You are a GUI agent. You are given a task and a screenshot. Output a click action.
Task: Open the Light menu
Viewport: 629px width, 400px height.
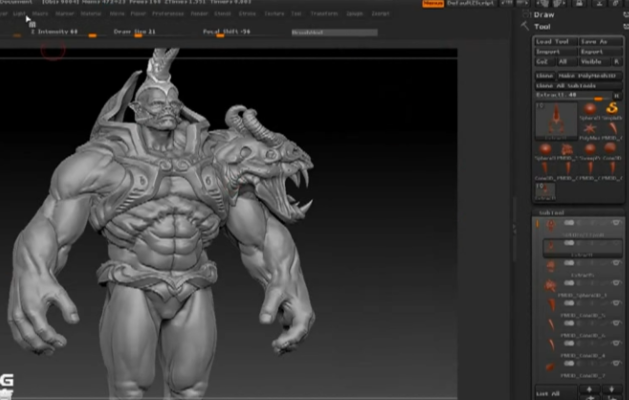pos(19,14)
